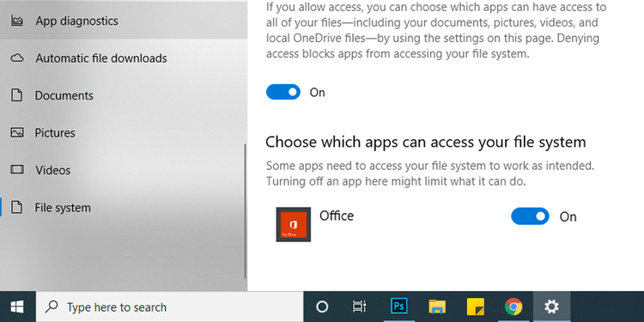Switch to Photoshop in the taskbar
Viewport: 644px width, 322px height.
click(x=398, y=307)
